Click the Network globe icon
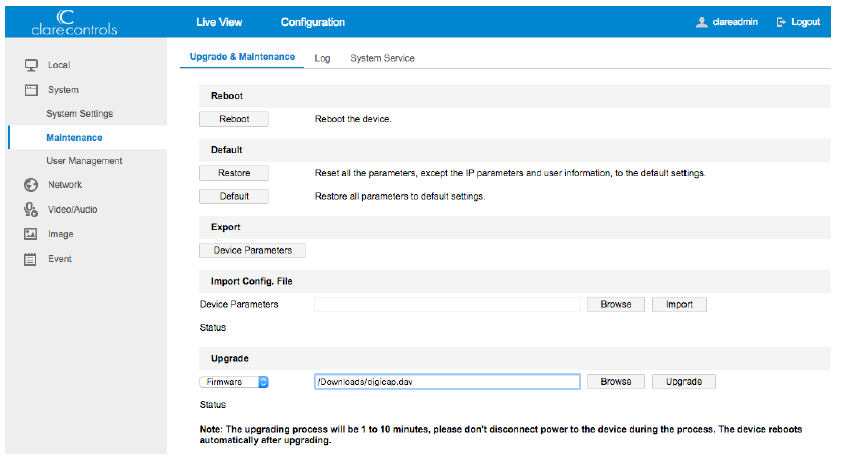 pos(30,185)
